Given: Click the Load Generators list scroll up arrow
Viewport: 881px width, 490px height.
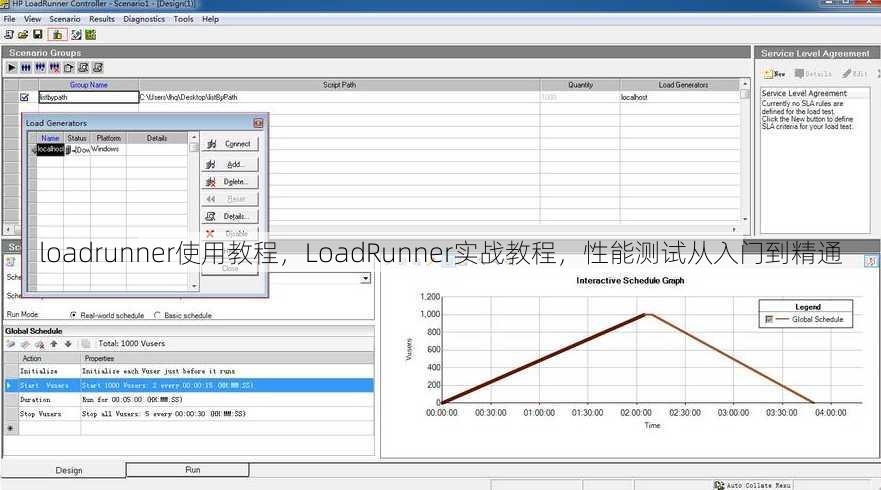Looking at the screenshot, I should [194, 137].
